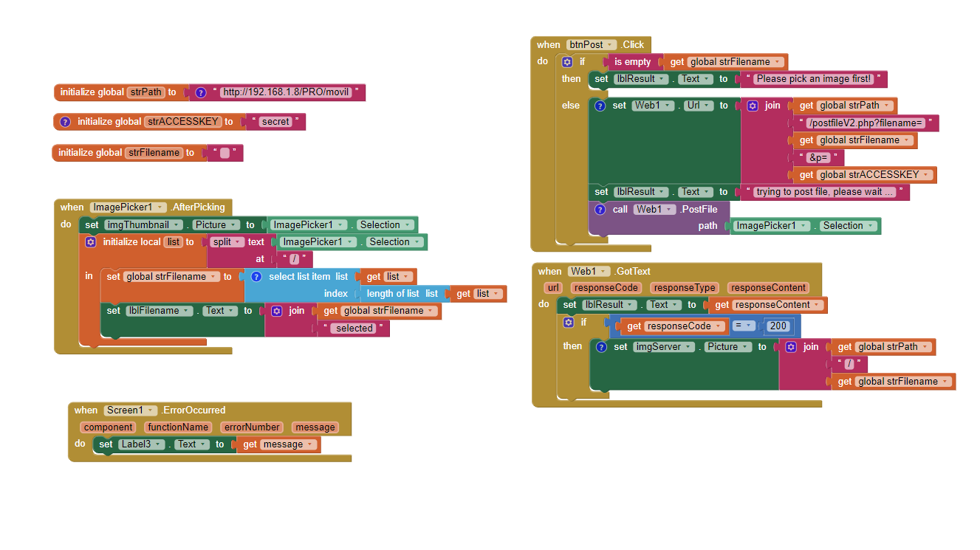Screen dimensions: 980x550
Task: Open the ImagePicker1 dropdown in AfterPicking event
Action: [x=128, y=207]
